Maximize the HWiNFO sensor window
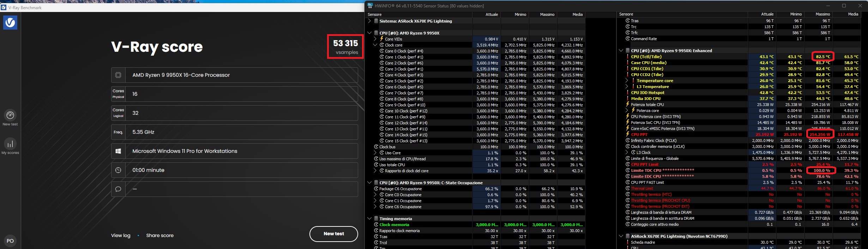This screenshot has width=868, height=249. coord(844,6)
